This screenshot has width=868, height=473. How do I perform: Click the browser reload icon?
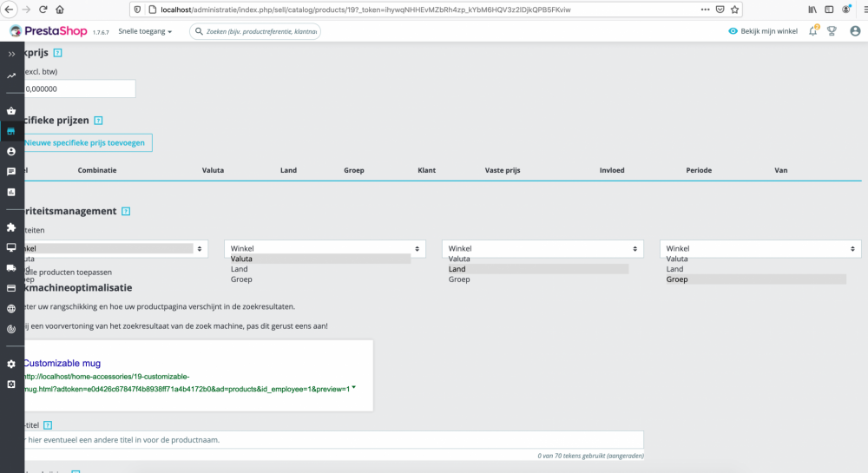click(43, 10)
